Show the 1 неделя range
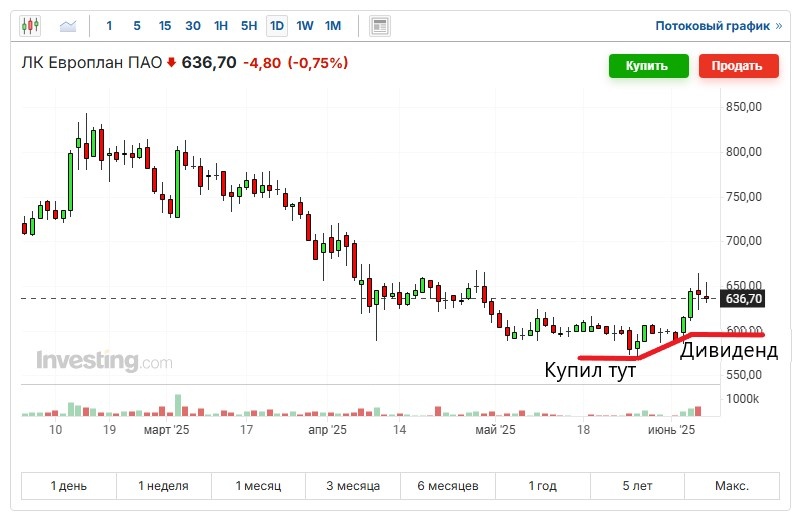 click(x=164, y=486)
